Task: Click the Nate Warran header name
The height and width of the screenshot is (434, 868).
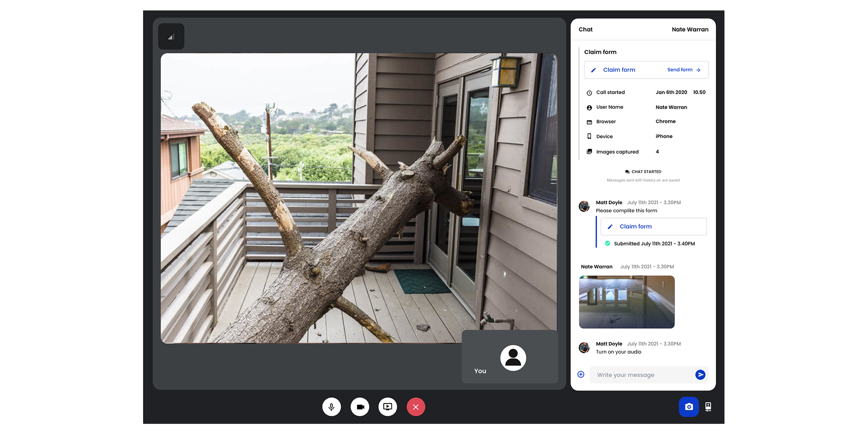Action: coord(690,29)
